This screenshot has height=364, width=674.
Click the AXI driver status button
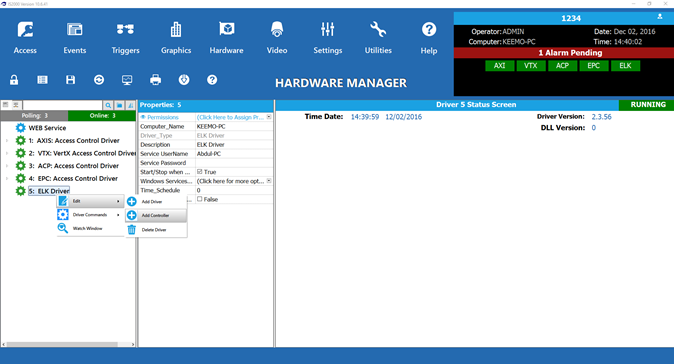[499, 66]
